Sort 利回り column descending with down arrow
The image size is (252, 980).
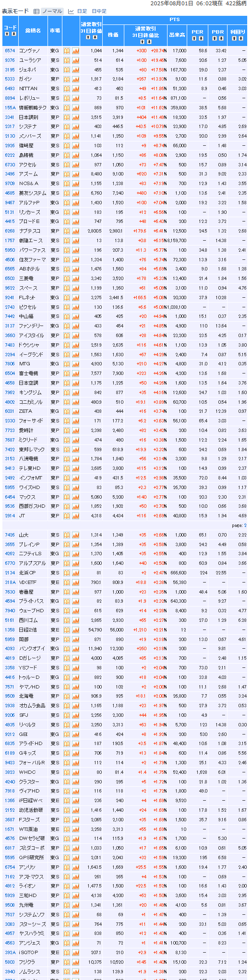(x=240, y=38)
